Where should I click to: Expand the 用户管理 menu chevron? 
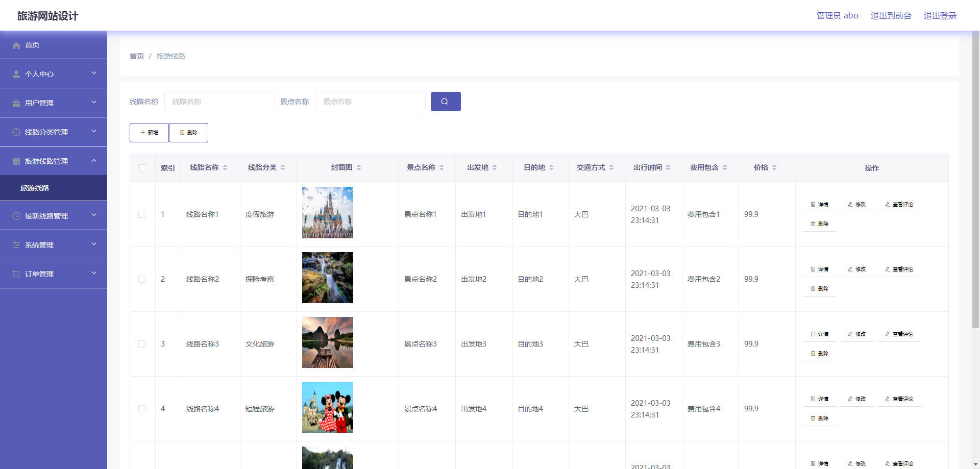click(x=94, y=102)
